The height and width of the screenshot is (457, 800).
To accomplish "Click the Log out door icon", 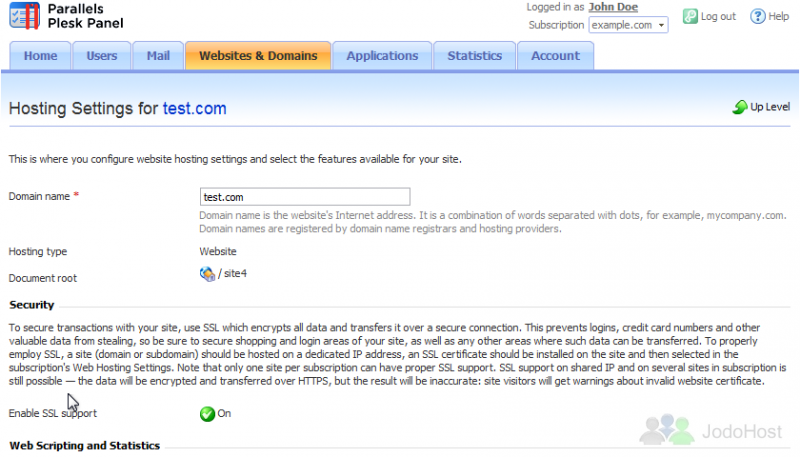I will 690,16.
